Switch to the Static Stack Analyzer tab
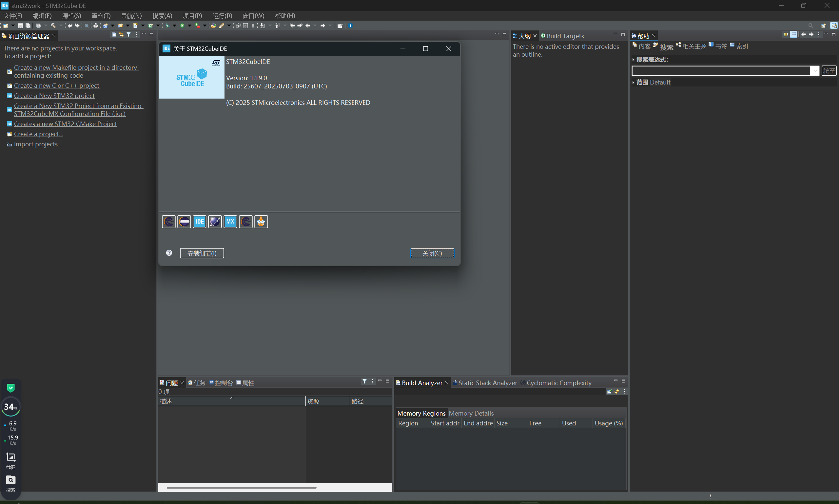Image resolution: width=839 pixels, height=504 pixels. [487, 383]
